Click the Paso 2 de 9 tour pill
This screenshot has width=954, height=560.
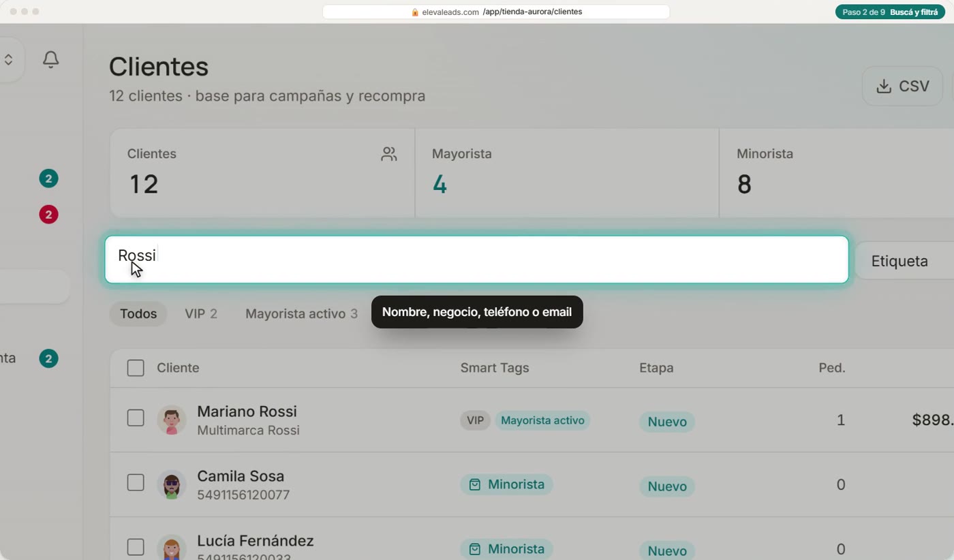click(x=890, y=12)
